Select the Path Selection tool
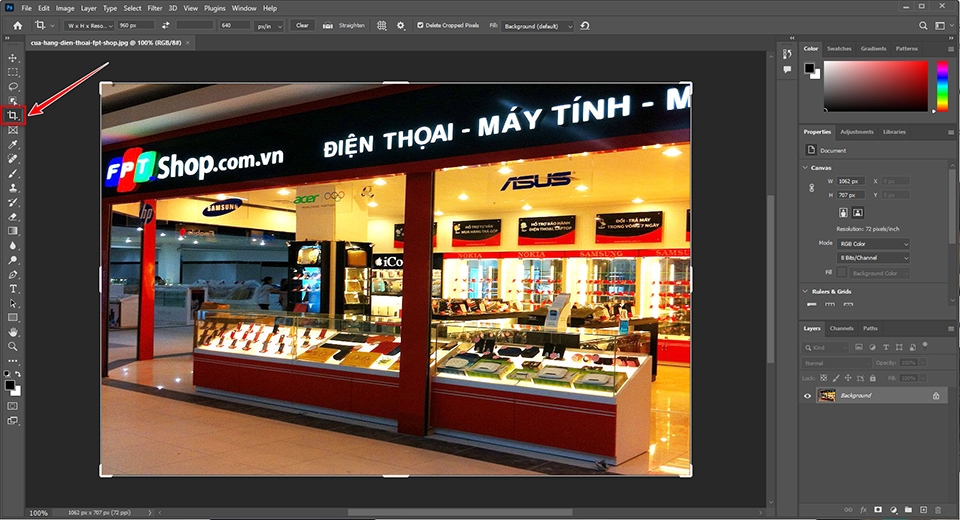960x520 pixels. [x=13, y=303]
